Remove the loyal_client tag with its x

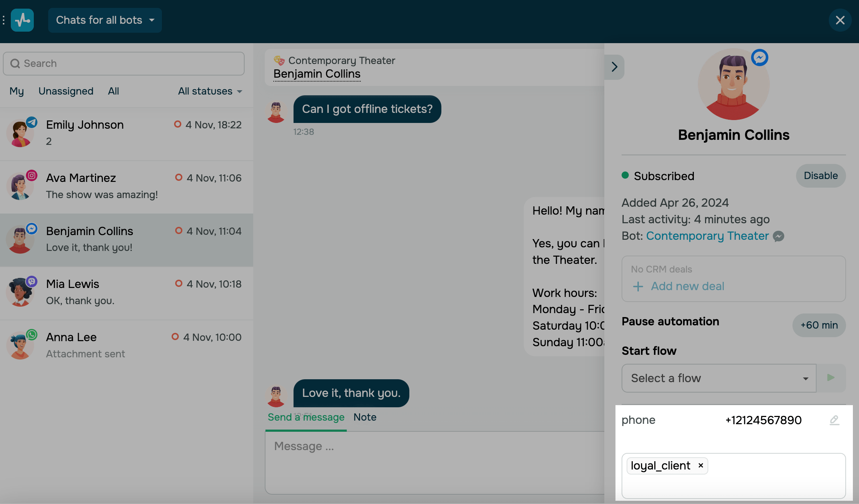pyautogui.click(x=700, y=466)
